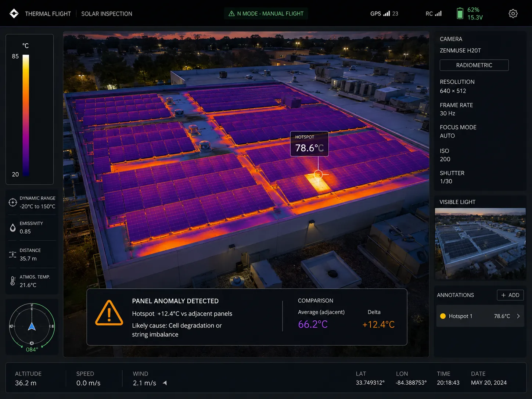Expand the Hotspot 1 annotation chevron
Image resolution: width=532 pixels, height=399 pixels.
[x=518, y=316]
